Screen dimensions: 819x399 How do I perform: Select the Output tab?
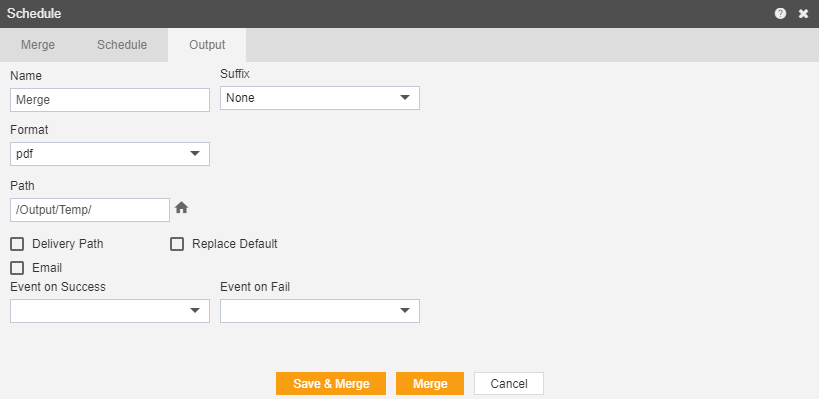pyautogui.click(x=207, y=45)
